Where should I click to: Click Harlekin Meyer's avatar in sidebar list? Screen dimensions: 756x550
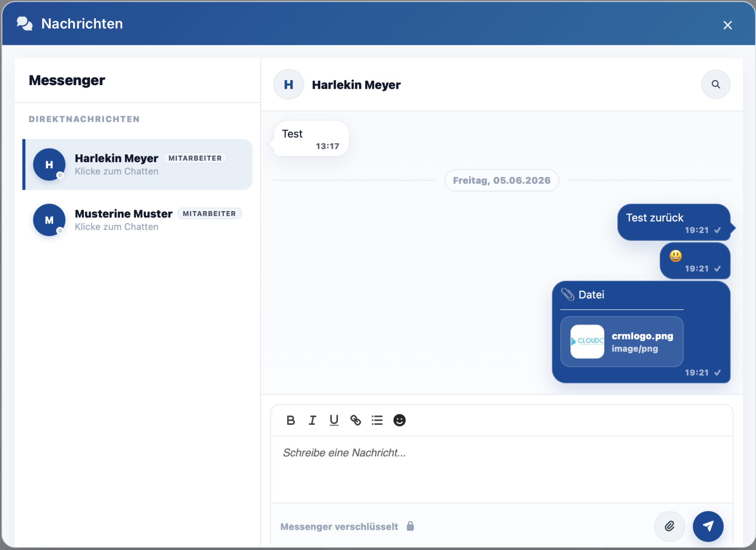point(49,164)
